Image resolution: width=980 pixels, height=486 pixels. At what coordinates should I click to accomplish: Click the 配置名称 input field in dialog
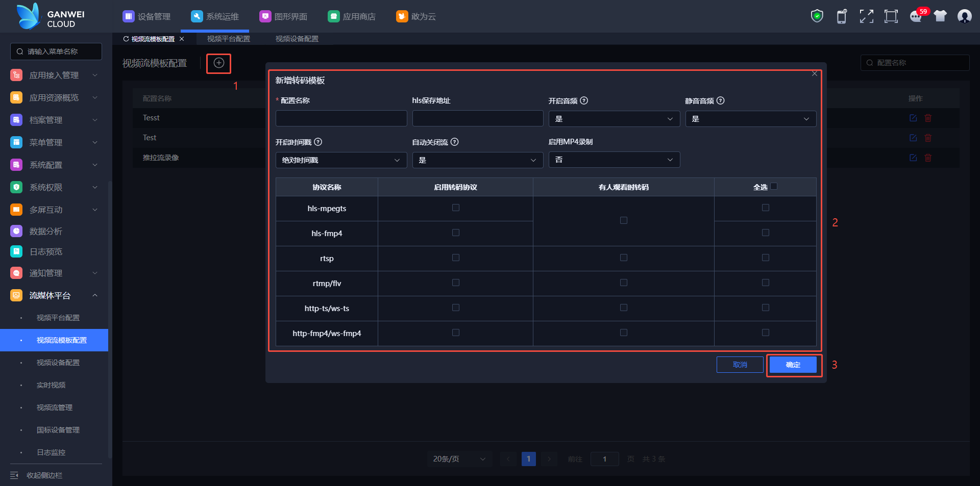coord(341,119)
